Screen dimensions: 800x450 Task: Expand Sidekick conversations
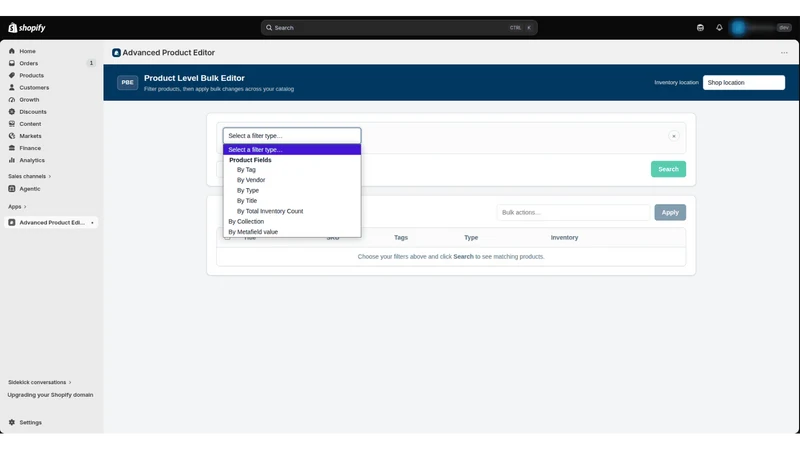click(39, 382)
